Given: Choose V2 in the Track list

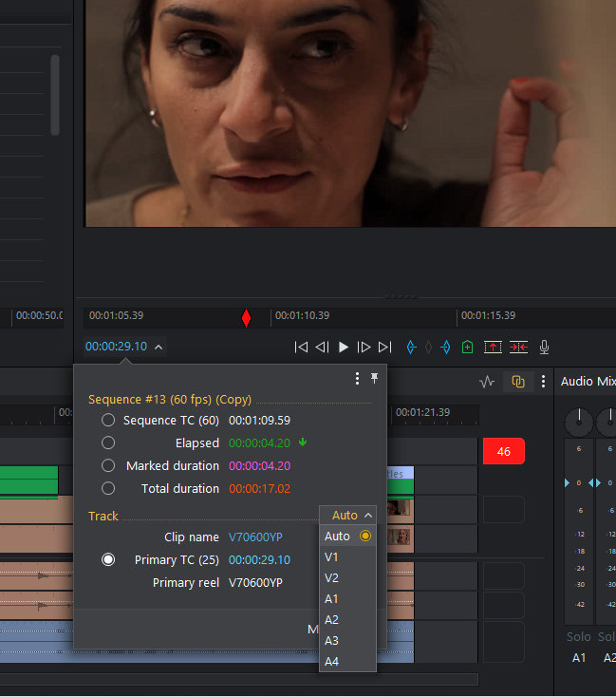Looking at the screenshot, I should (347, 578).
